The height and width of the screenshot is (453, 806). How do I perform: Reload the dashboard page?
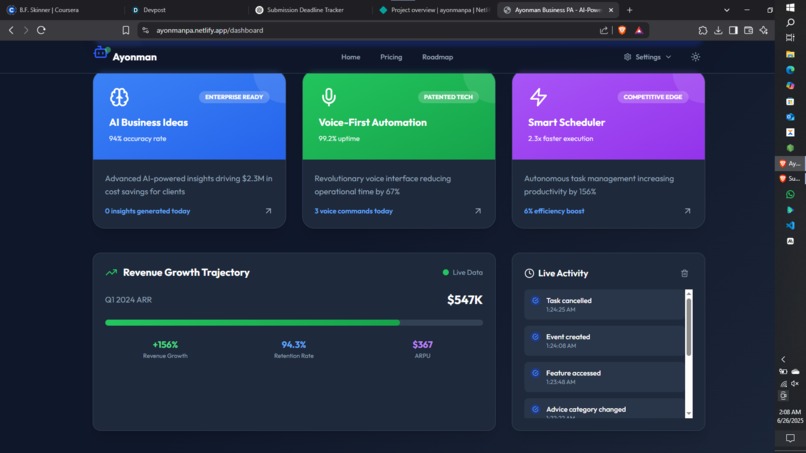coord(41,30)
